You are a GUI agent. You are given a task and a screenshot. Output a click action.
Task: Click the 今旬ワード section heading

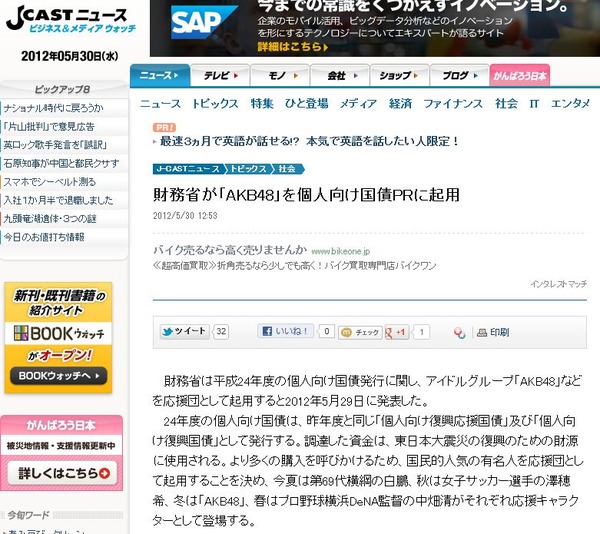(29, 515)
